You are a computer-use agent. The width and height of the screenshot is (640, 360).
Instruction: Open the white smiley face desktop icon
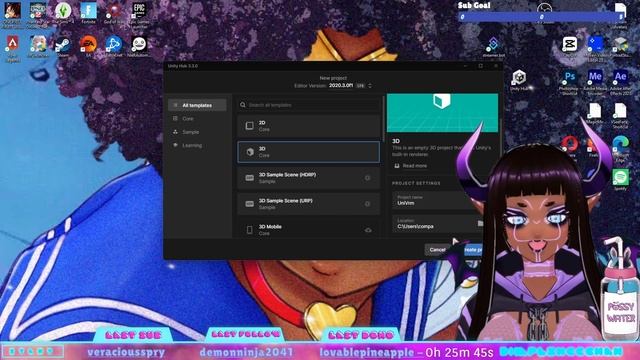pyautogui.click(x=139, y=46)
